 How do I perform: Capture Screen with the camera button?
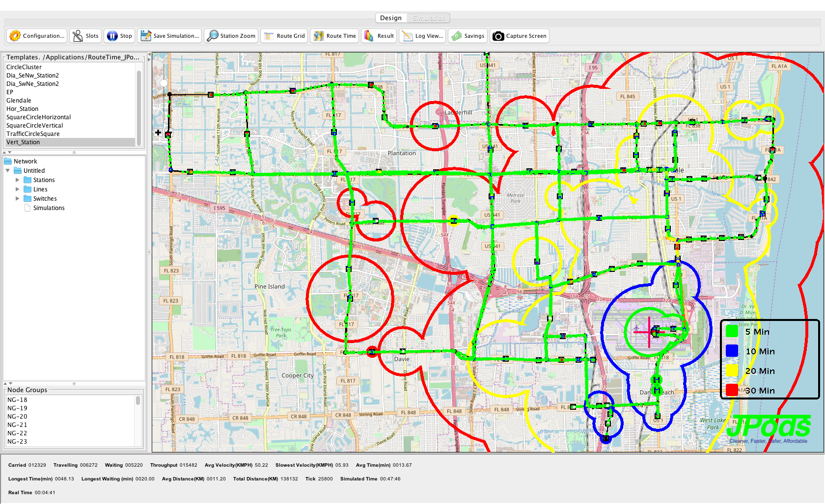pos(519,36)
